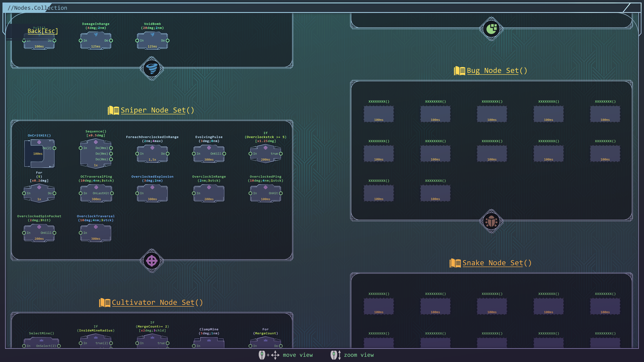
Task: Click the first locked xxxxxxxx() node in Snake set
Action: point(379,306)
